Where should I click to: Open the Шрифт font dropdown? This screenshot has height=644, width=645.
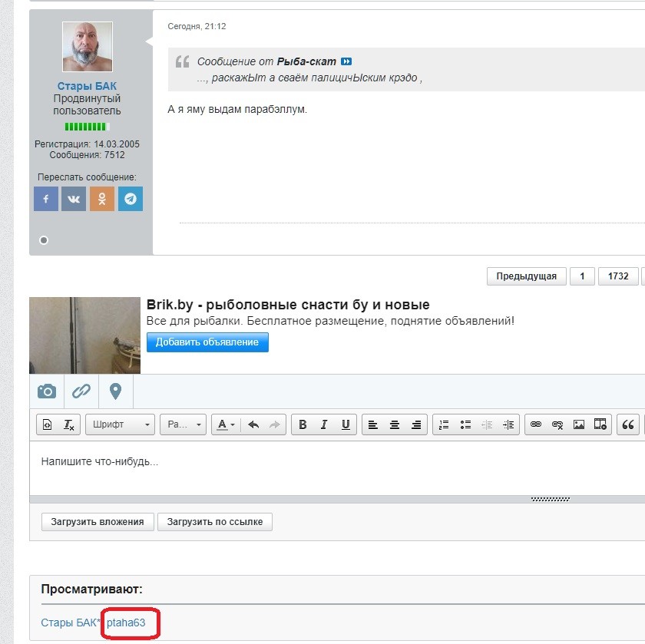tap(118, 424)
